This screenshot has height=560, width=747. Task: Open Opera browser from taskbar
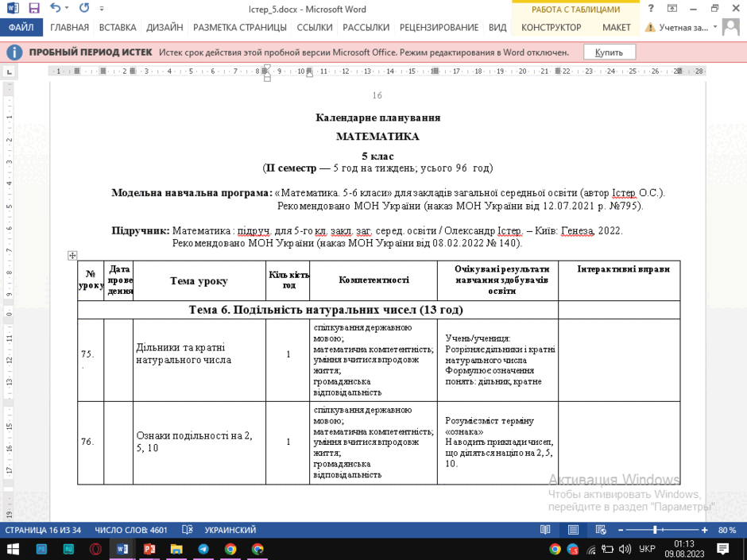(x=95, y=549)
